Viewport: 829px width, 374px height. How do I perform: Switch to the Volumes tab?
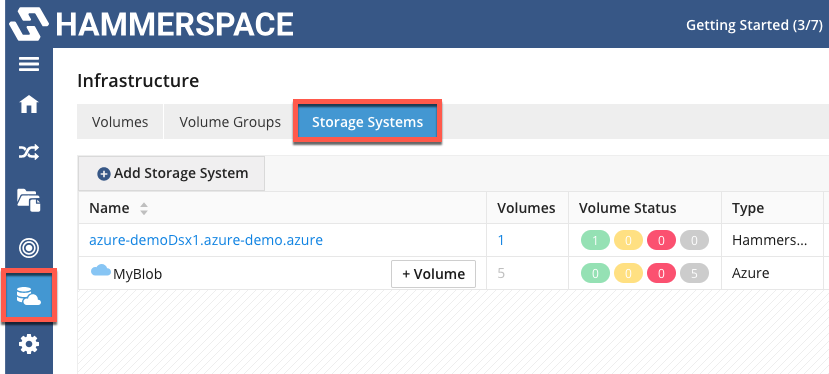pos(120,122)
